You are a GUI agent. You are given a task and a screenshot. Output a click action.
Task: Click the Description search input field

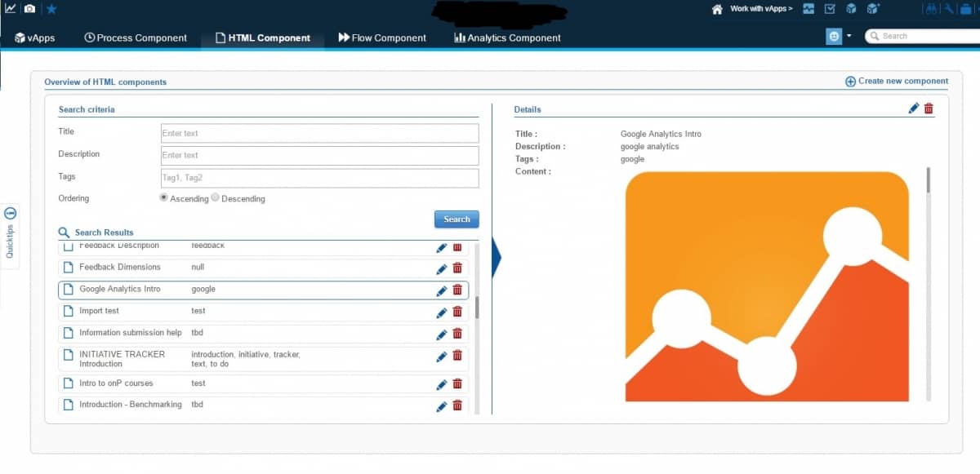tap(319, 155)
